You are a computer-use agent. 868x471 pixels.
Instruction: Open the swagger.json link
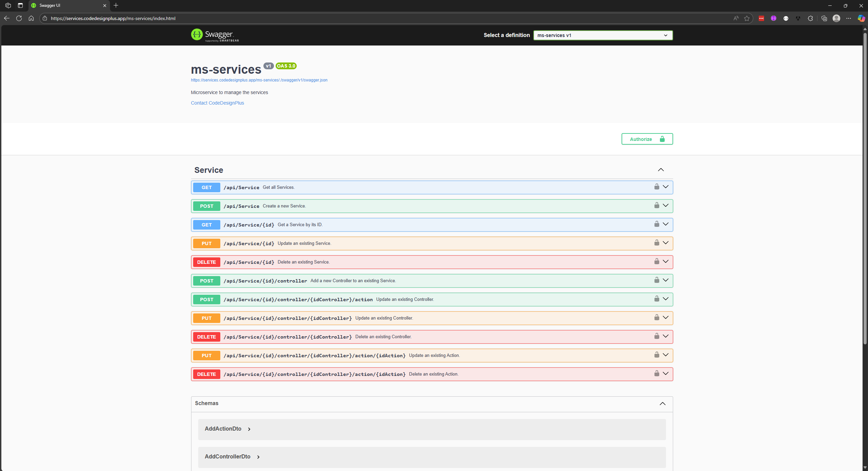(x=259, y=80)
